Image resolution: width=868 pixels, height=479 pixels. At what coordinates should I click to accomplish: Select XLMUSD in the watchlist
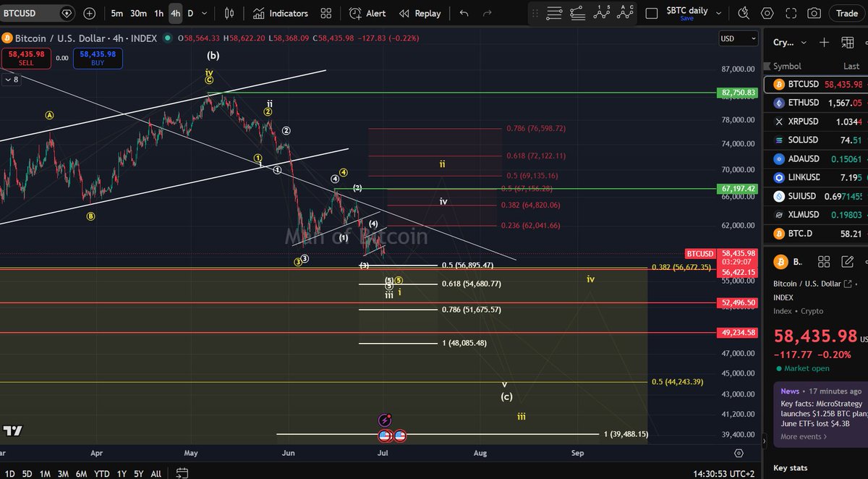817,215
